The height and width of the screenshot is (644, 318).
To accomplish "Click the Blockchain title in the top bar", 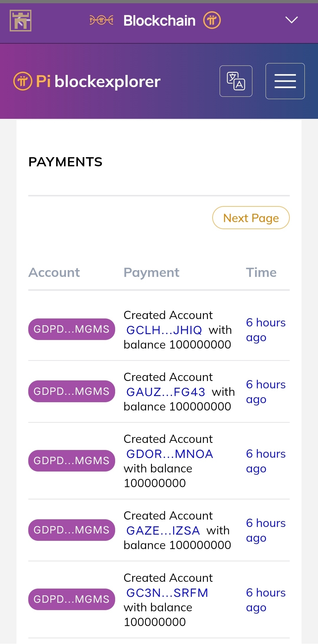I will (x=159, y=21).
